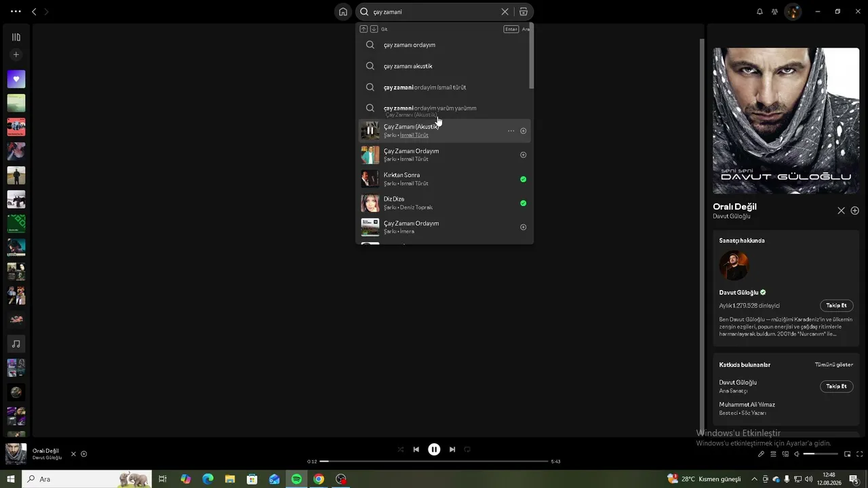Click 'Tümünü göster' for credits
The image size is (868, 488).
834,365
